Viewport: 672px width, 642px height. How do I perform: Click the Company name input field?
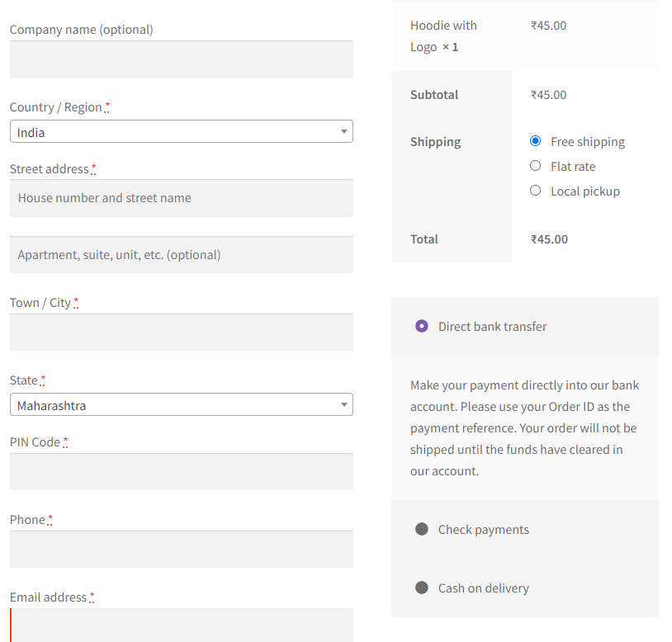pos(181,59)
